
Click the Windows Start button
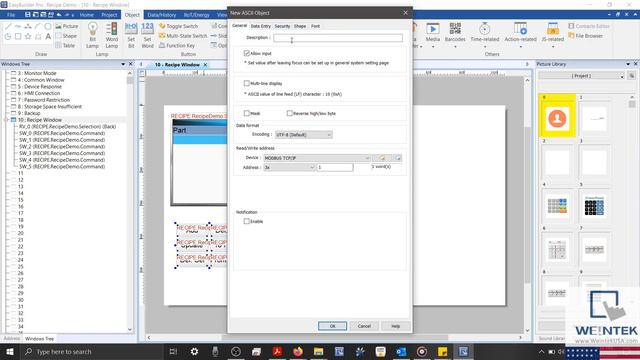[9, 351]
